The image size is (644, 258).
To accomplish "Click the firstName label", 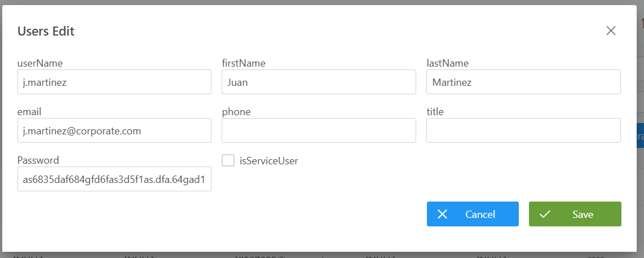I will [244, 63].
